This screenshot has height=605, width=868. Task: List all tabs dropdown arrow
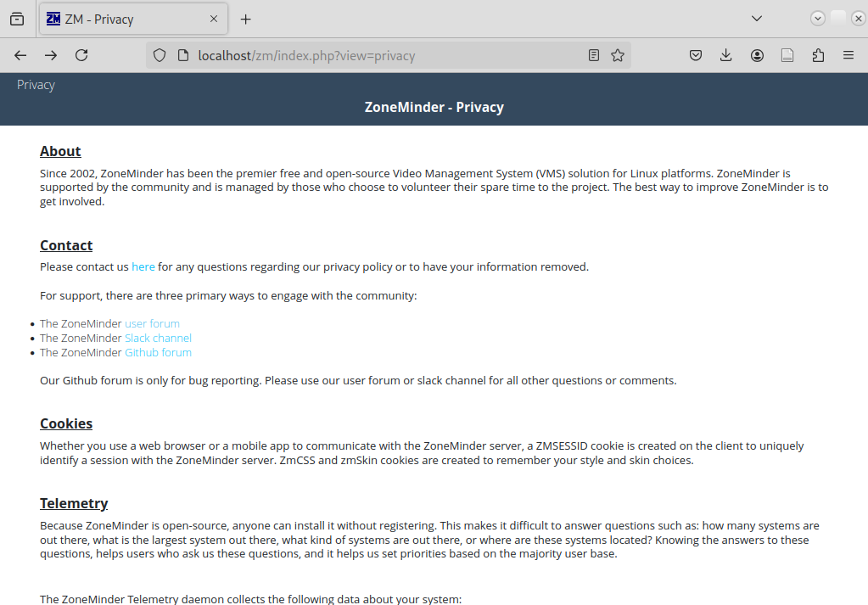[x=757, y=19]
